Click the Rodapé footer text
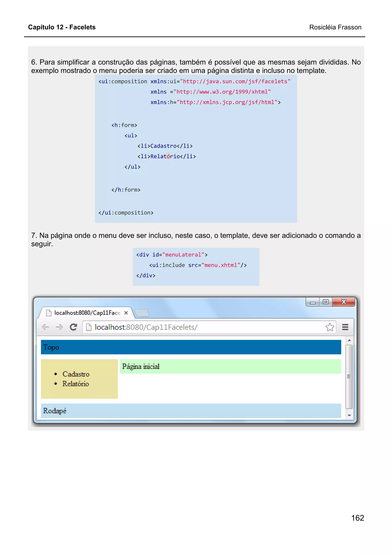This screenshot has height=555, width=392. coord(55,411)
